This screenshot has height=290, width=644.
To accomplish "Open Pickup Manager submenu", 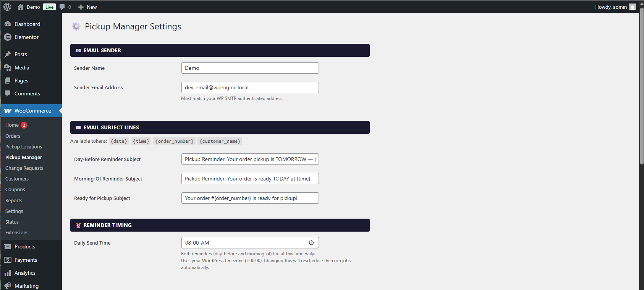I will [x=24, y=157].
